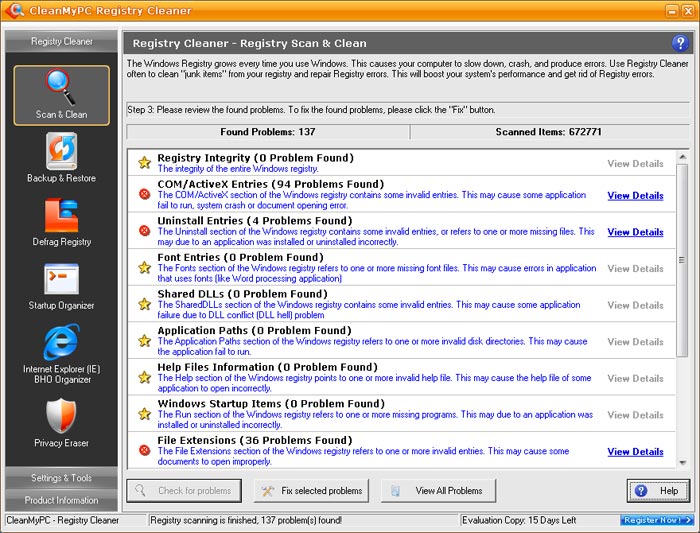Click greyed View Details for Shared DLLs
This screenshot has width=700, height=533.
click(x=635, y=305)
